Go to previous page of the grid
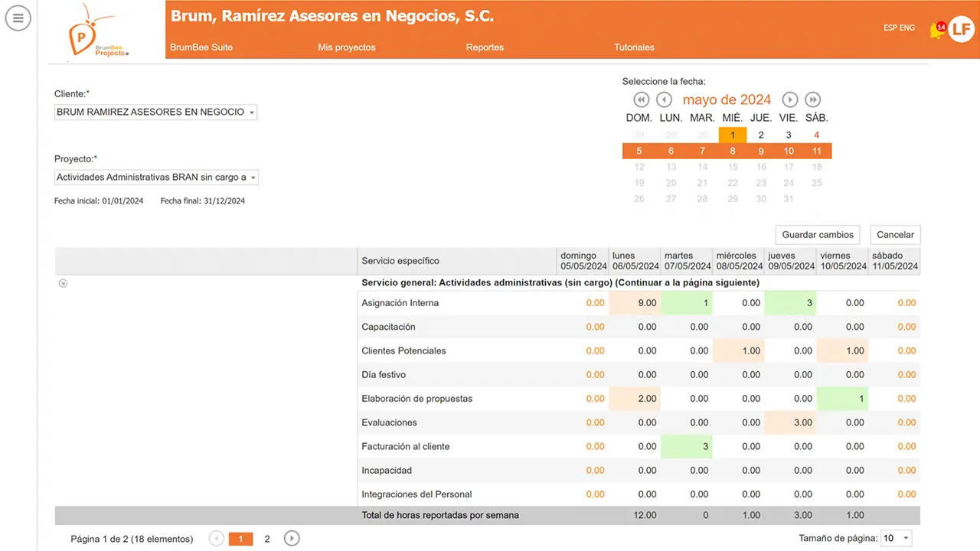Viewport: 980px width, 551px height. tap(217, 539)
